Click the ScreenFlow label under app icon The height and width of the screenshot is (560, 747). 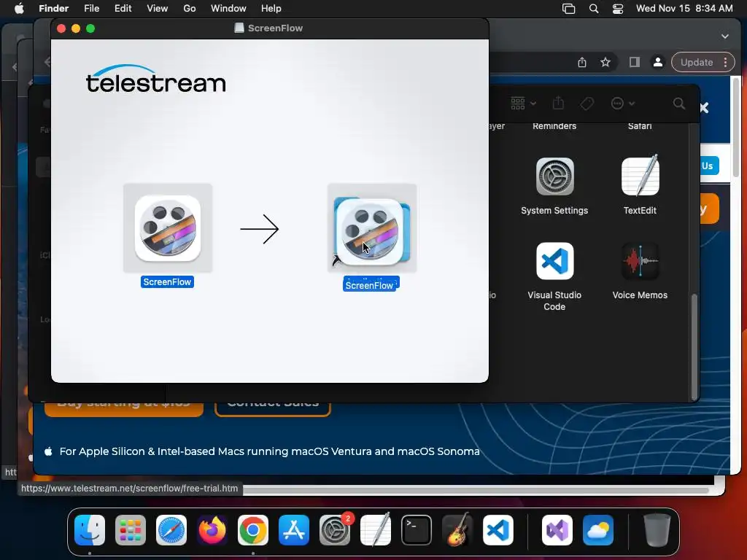167,282
